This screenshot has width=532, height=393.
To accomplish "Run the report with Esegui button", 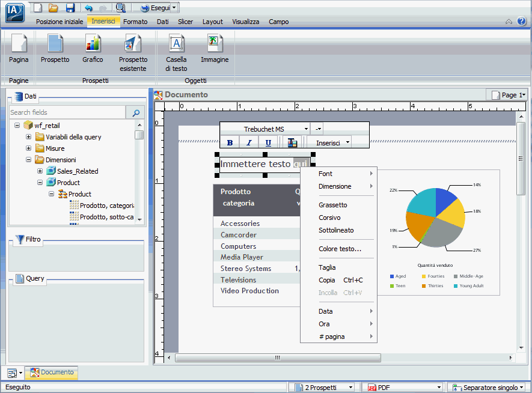I will coord(156,7).
